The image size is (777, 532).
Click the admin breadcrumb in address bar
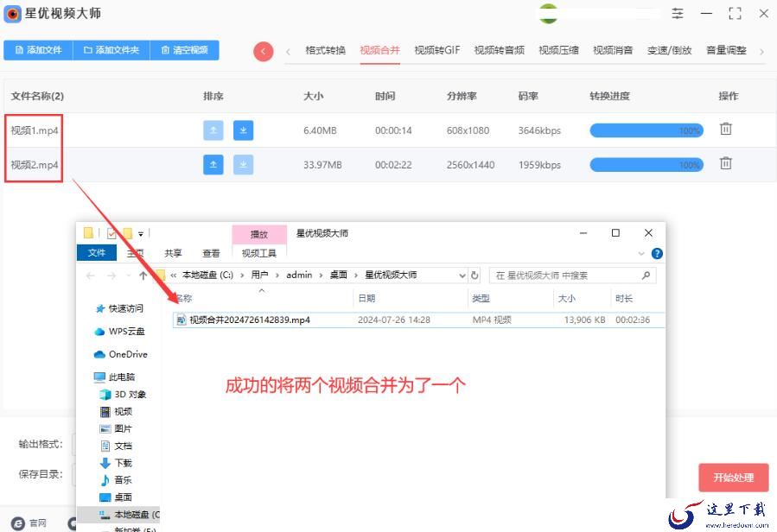coord(299,275)
